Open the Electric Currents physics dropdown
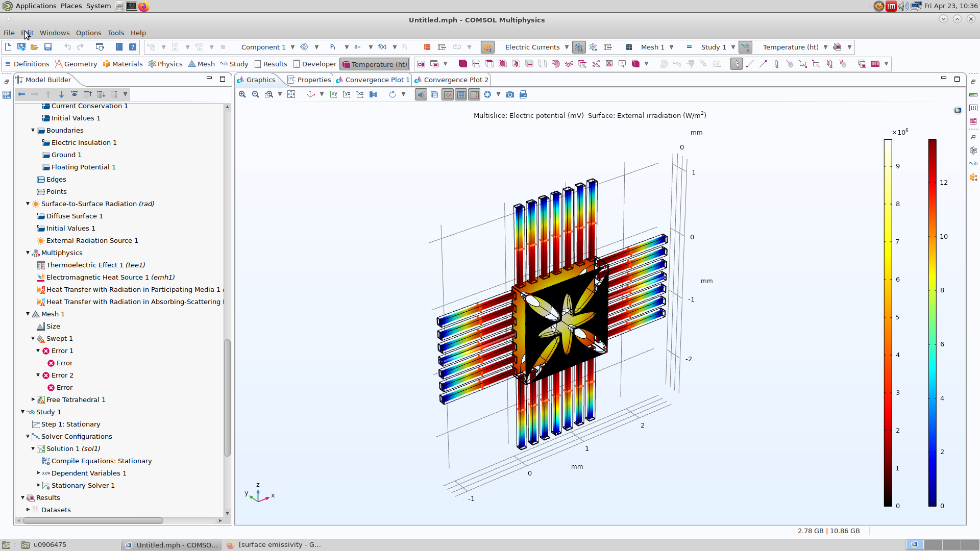The width and height of the screenshot is (980, 551). [567, 47]
